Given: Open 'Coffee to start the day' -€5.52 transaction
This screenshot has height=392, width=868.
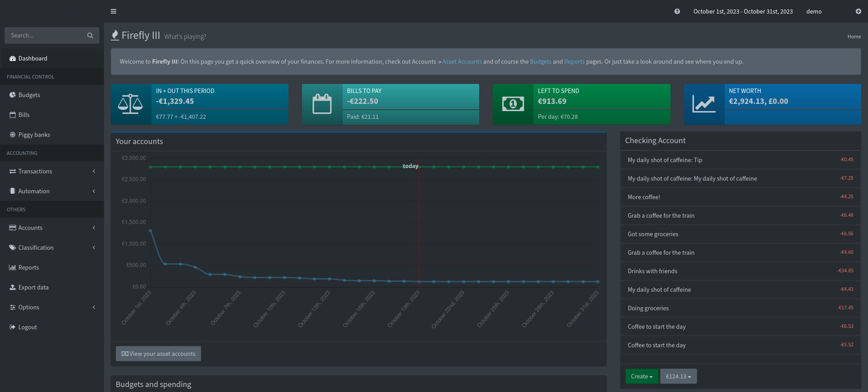Looking at the screenshot, I should (x=656, y=345).
